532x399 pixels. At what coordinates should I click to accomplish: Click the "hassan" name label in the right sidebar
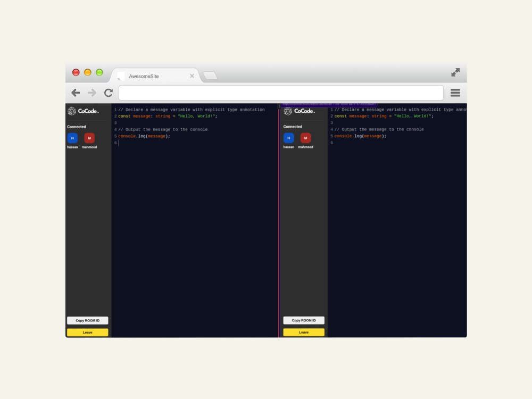(x=288, y=147)
